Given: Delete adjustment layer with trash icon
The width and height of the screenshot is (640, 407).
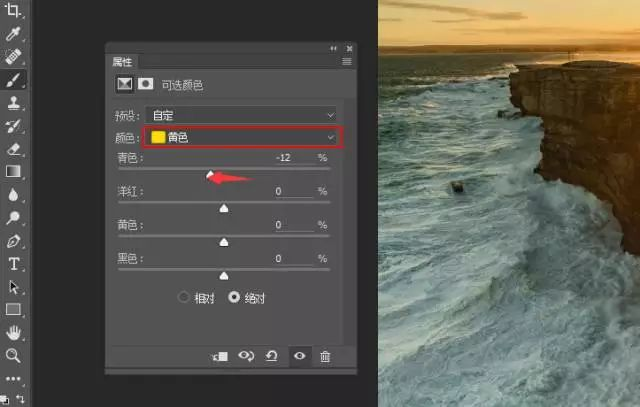Looking at the screenshot, I should 325,356.
